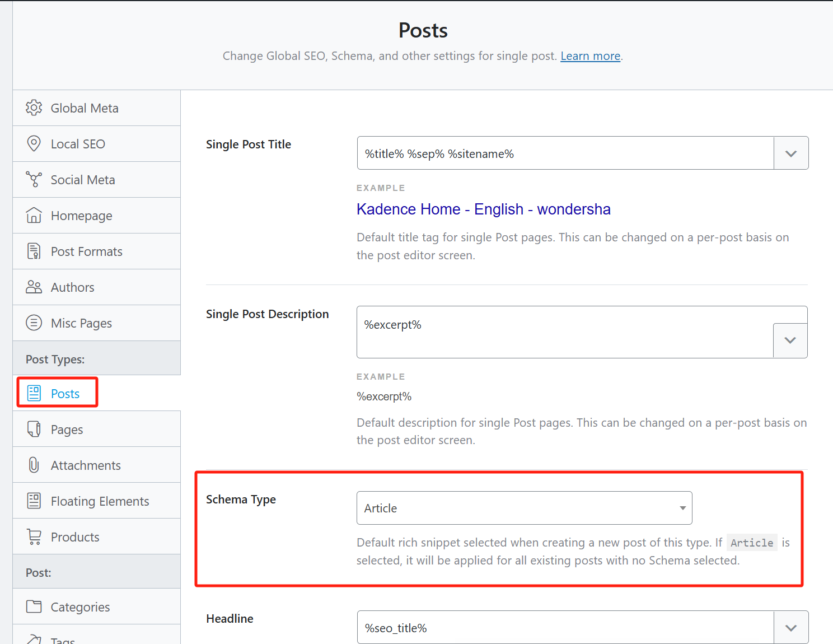Viewport: 833px width, 644px height.
Task: Click the Global Meta gear icon
Action: pos(34,108)
